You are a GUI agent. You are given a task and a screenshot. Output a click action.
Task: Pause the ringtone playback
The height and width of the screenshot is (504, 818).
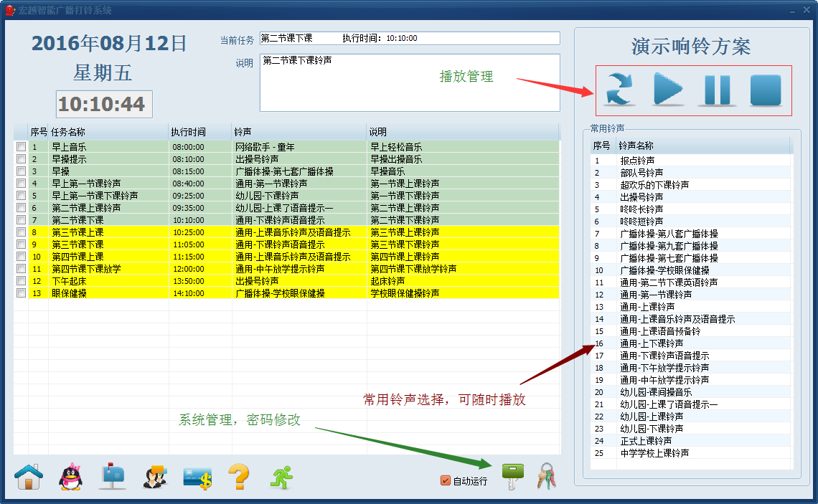tap(716, 90)
